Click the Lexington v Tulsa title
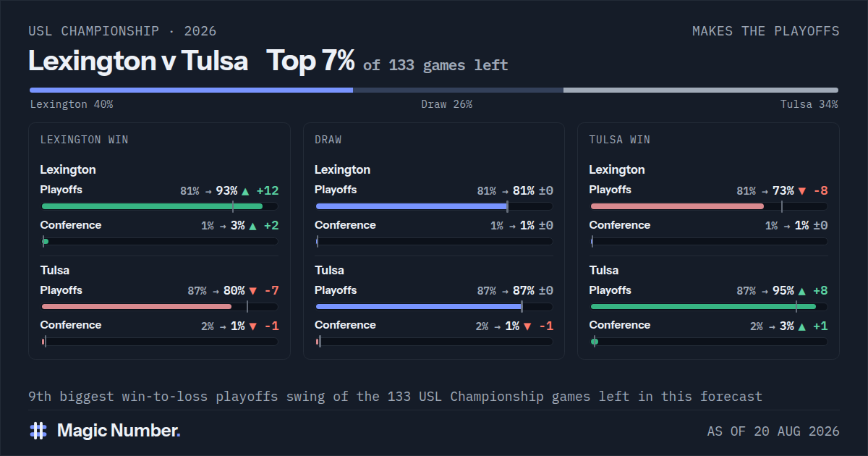Screen dimensions: 868x456 [138, 61]
